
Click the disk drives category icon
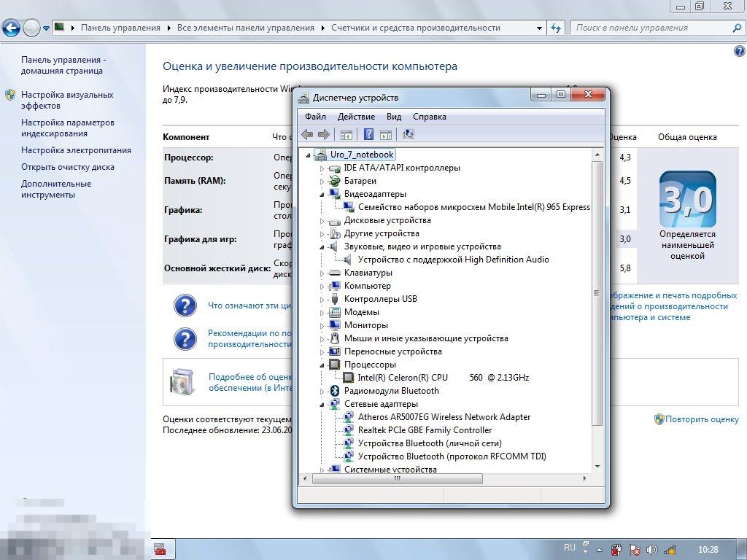point(335,221)
